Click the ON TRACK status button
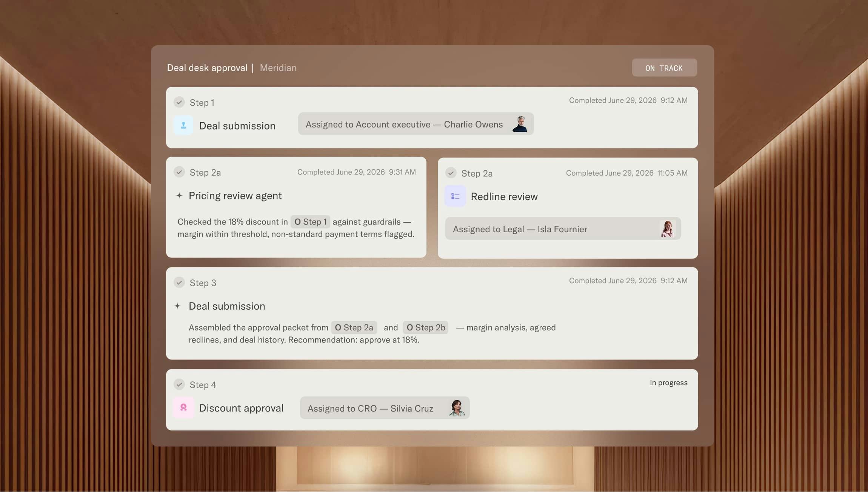 click(x=664, y=68)
